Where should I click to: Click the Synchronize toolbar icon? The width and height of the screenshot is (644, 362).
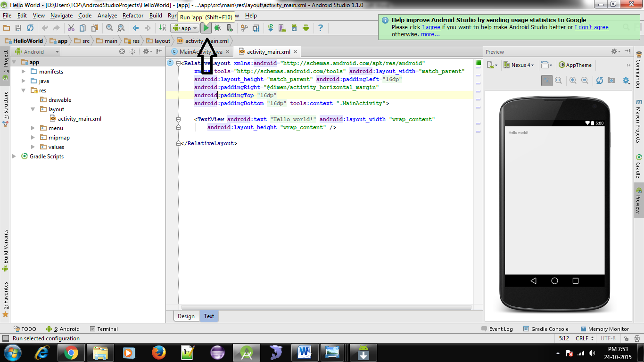pyautogui.click(x=30, y=28)
